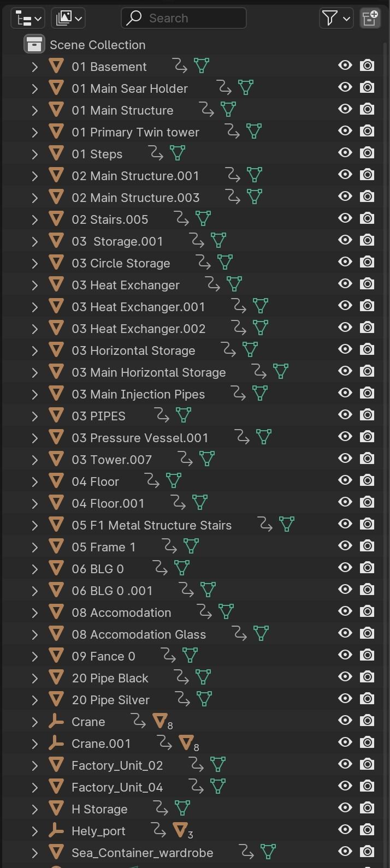Click the New Collection icon button
390x868 pixels.
(370, 18)
